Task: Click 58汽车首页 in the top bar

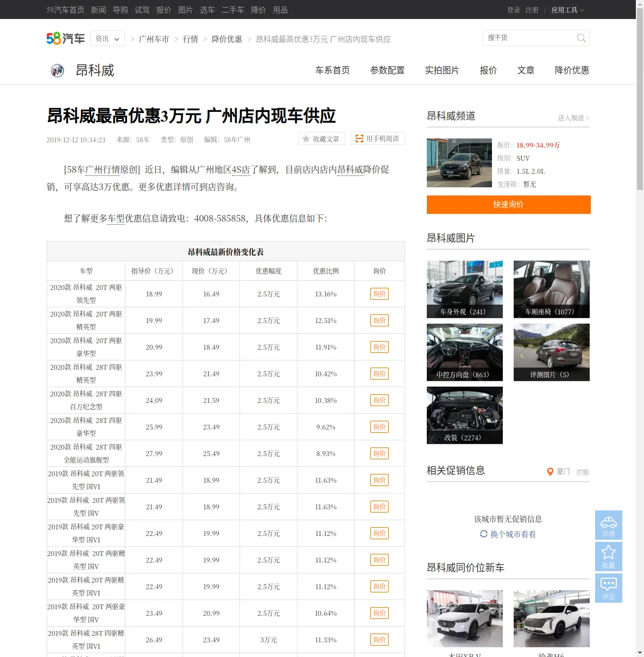Action: click(x=65, y=10)
